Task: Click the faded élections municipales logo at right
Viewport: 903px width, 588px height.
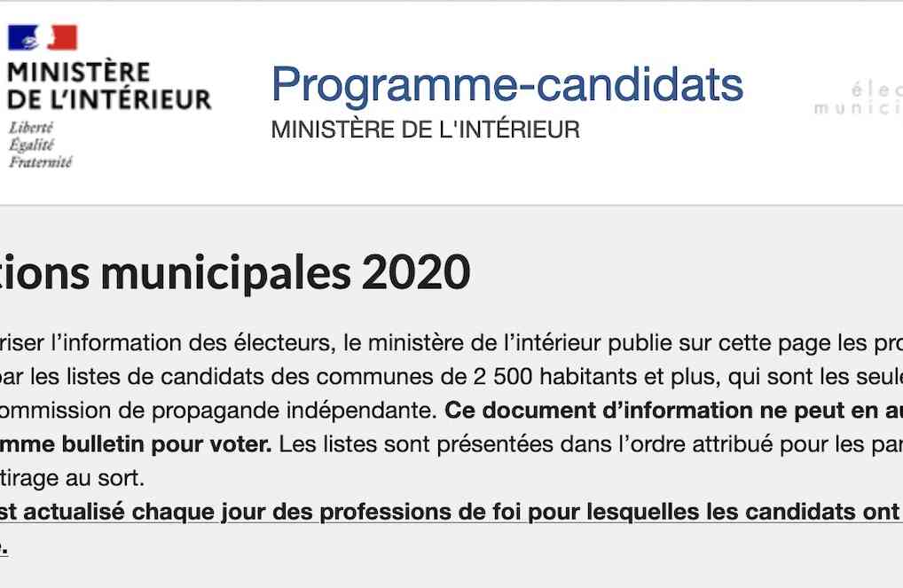Action: tap(859, 98)
